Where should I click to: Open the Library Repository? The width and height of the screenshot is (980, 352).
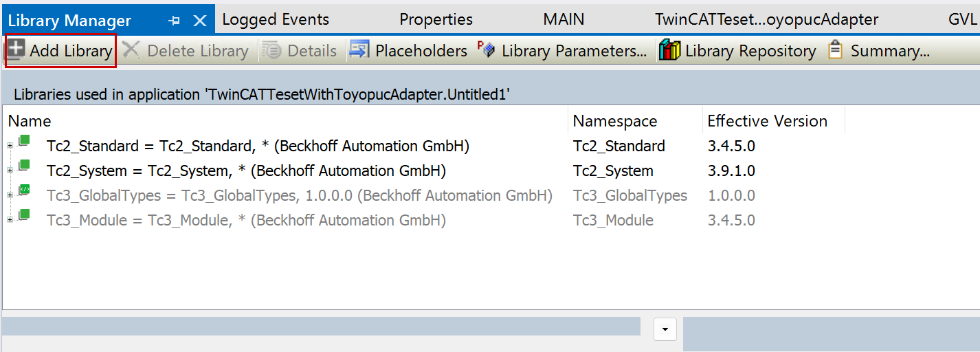[738, 50]
